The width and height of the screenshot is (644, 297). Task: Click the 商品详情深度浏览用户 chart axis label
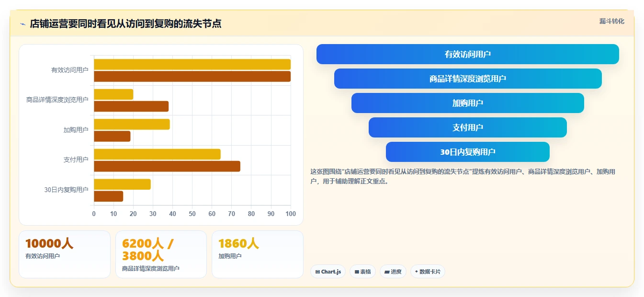point(57,100)
